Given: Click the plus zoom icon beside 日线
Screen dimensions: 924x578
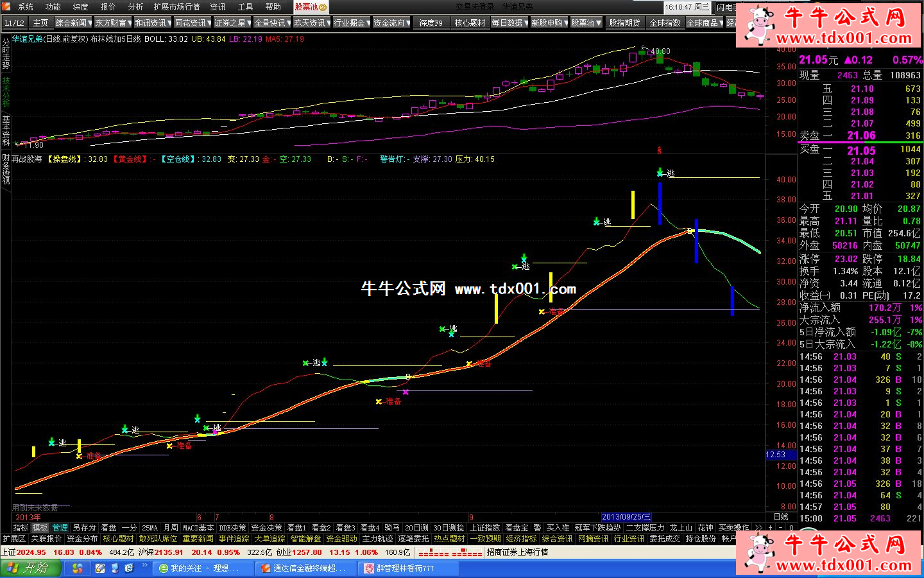Looking at the screenshot, I should 771,527.
